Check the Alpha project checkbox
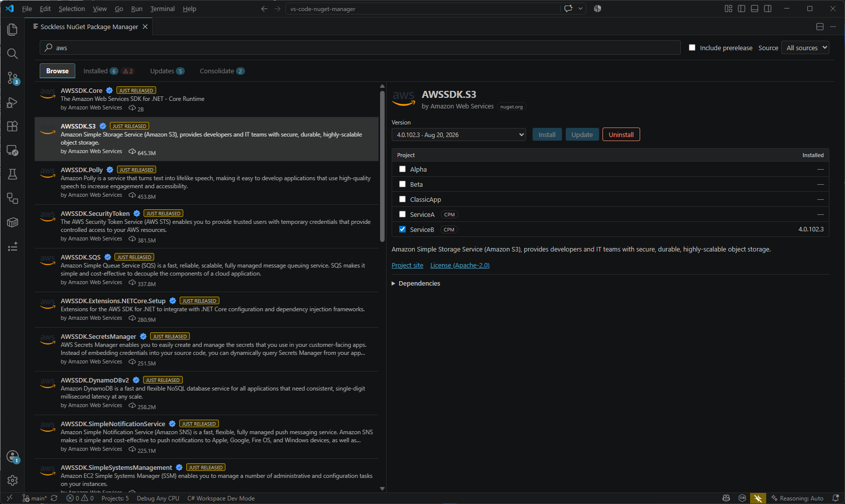The image size is (845, 504). [x=402, y=169]
